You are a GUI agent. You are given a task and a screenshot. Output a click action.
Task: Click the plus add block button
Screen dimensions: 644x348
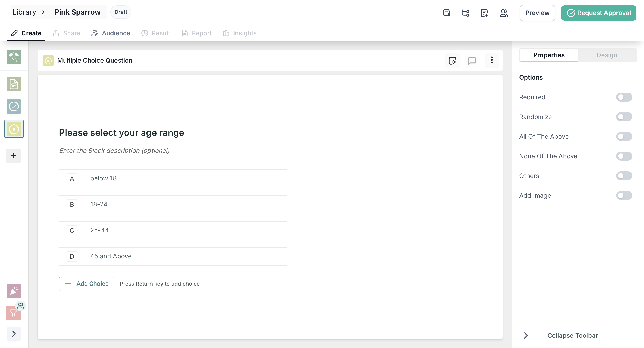(13, 155)
